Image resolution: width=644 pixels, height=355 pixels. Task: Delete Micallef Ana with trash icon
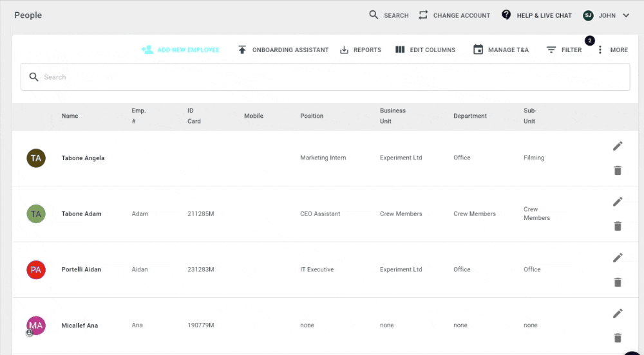tap(618, 338)
